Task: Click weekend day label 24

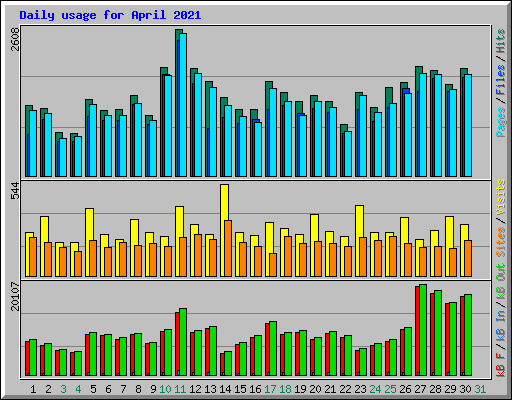Action: 375,389
